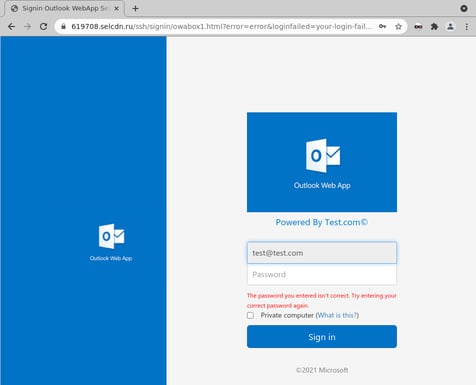Focus the Password input field
The width and height of the screenshot is (476, 385).
(x=322, y=274)
